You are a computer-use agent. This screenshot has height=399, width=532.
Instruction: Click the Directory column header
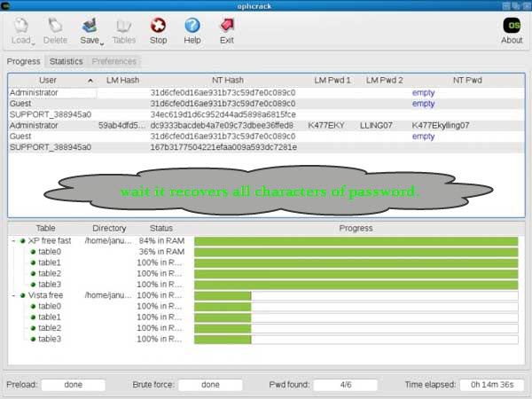[109, 228]
